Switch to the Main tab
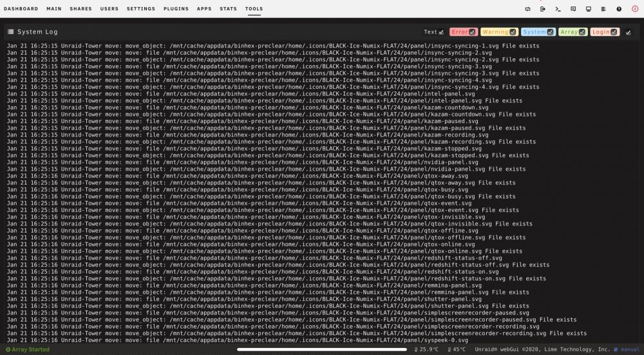Image resolution: width=644 pixels, height=355 pixels. coord(54,8)
